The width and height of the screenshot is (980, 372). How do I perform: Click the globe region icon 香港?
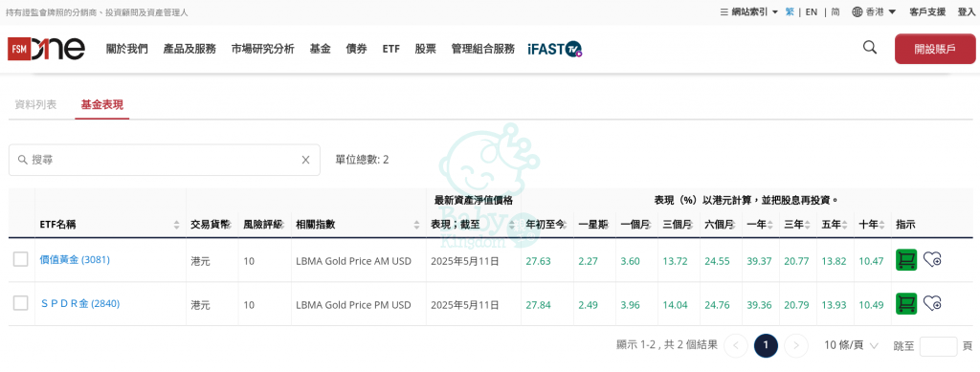pyautogui.click(x=857, y=11)
